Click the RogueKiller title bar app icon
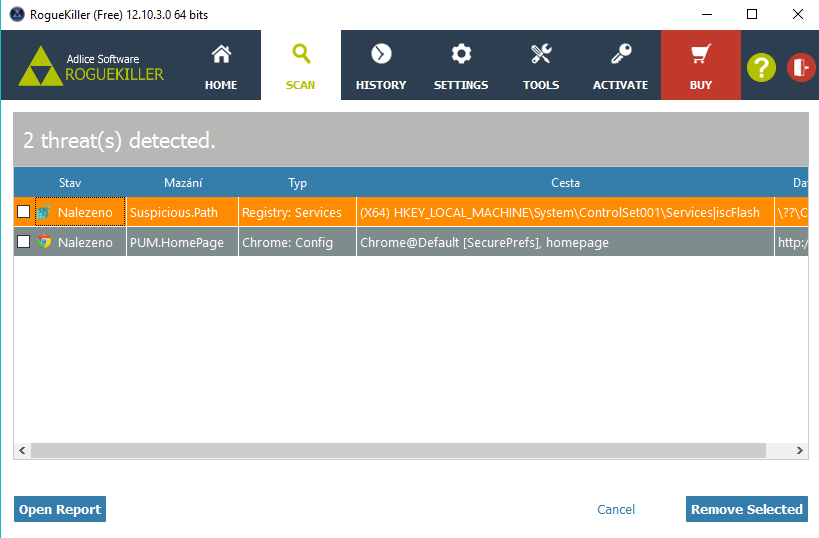The width and height of the screenshot is (819, 538). (x=17, y=14)
